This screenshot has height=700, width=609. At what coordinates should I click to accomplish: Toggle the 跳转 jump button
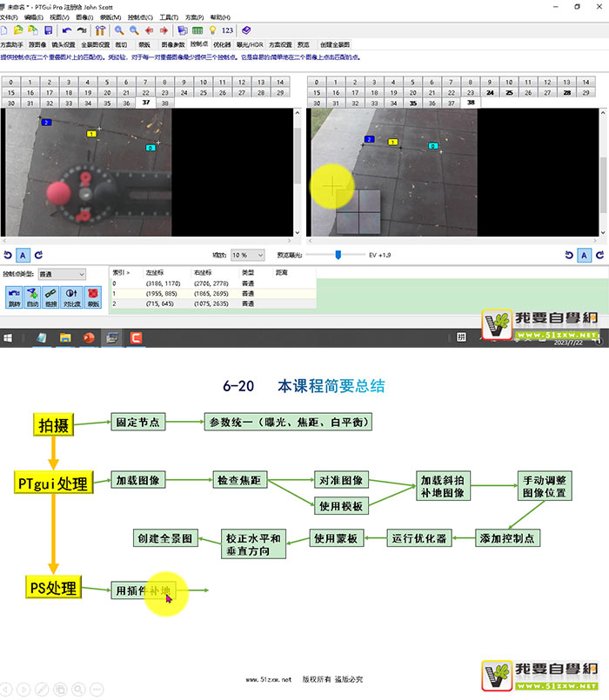[x=14, y=297]
